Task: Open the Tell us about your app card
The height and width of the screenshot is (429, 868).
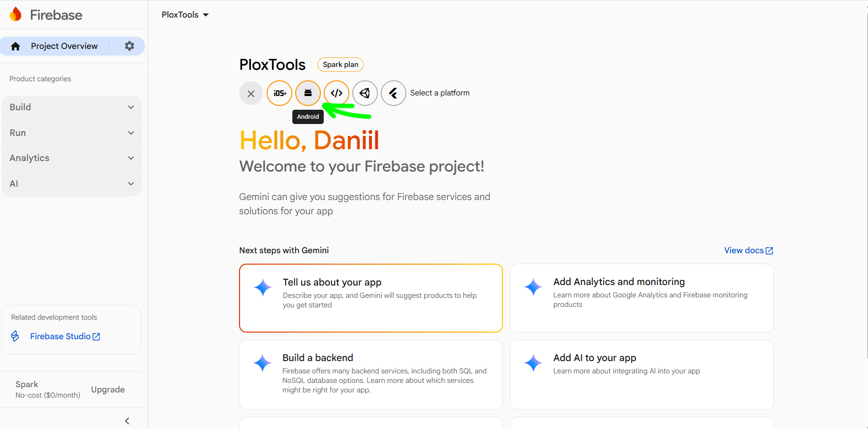Action: [x=371, y=298]
